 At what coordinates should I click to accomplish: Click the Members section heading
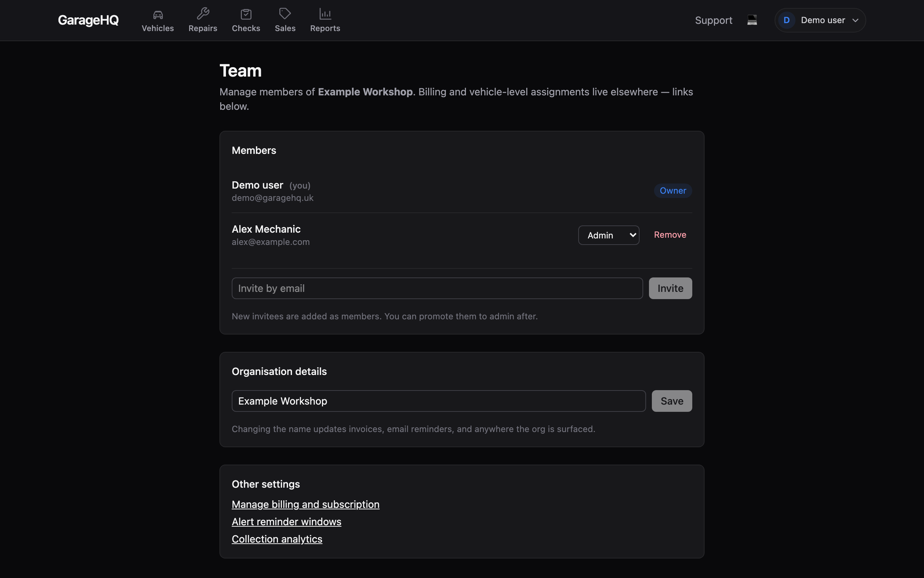point(254,150)
